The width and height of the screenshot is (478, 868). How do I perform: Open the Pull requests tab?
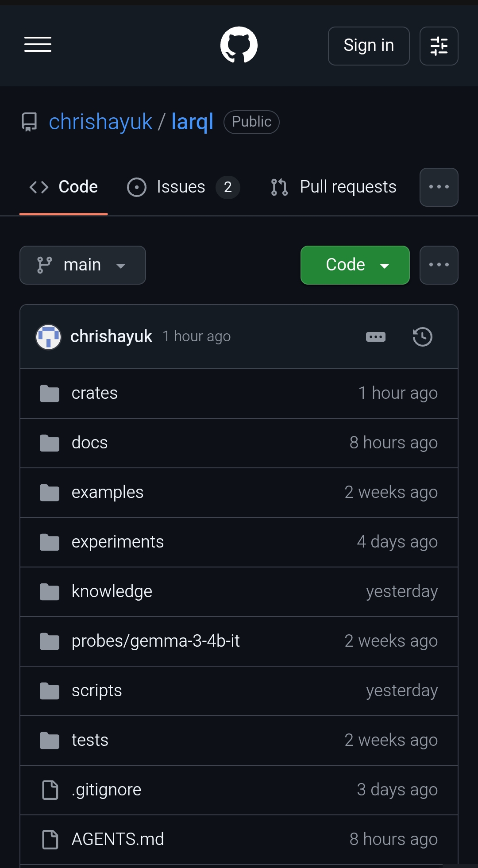coord(334,187)
